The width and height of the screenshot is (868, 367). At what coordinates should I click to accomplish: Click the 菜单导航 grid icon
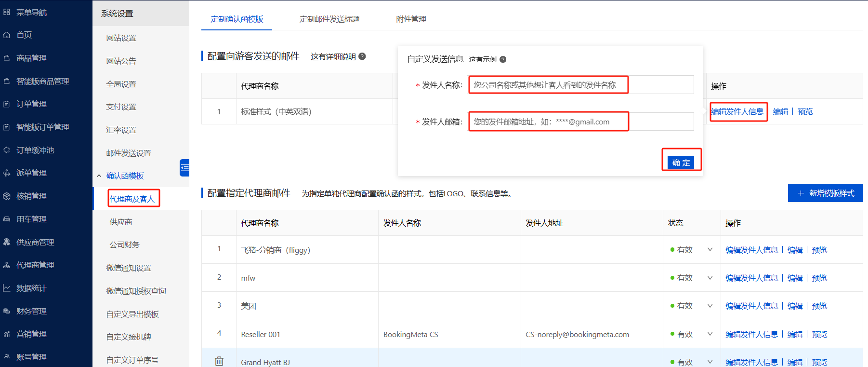pyautogui.click(x=7, y=12)
